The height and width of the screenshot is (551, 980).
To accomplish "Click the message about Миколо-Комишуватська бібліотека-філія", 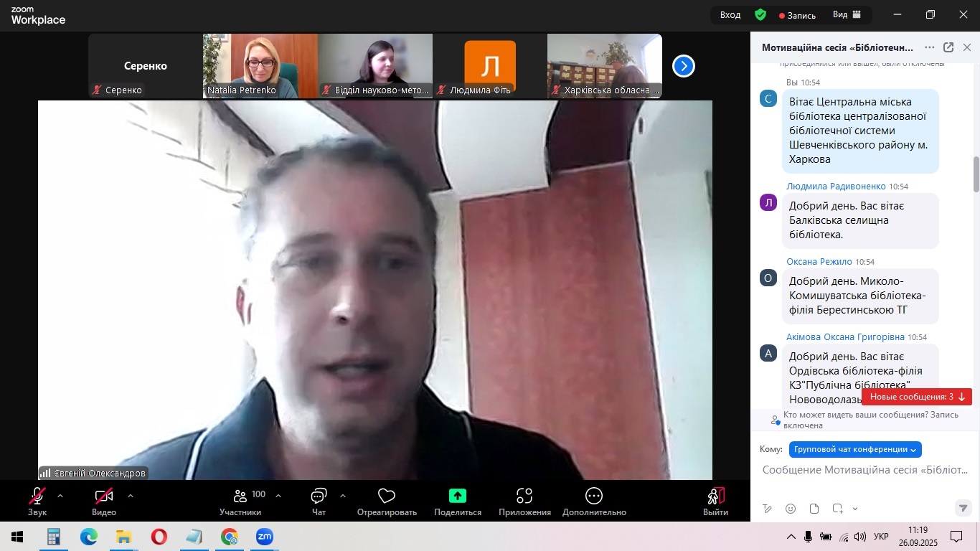I will tap(860, 296).
